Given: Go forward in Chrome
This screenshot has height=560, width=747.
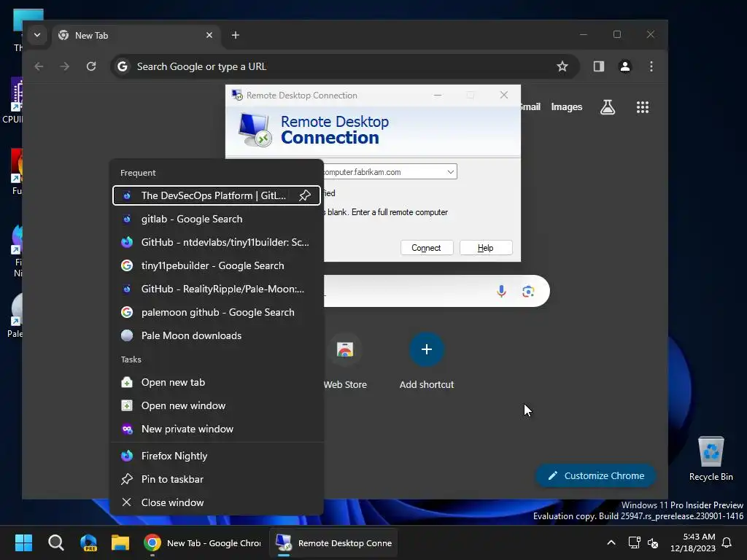Looking at the screenshot, I should coord(65,66).
